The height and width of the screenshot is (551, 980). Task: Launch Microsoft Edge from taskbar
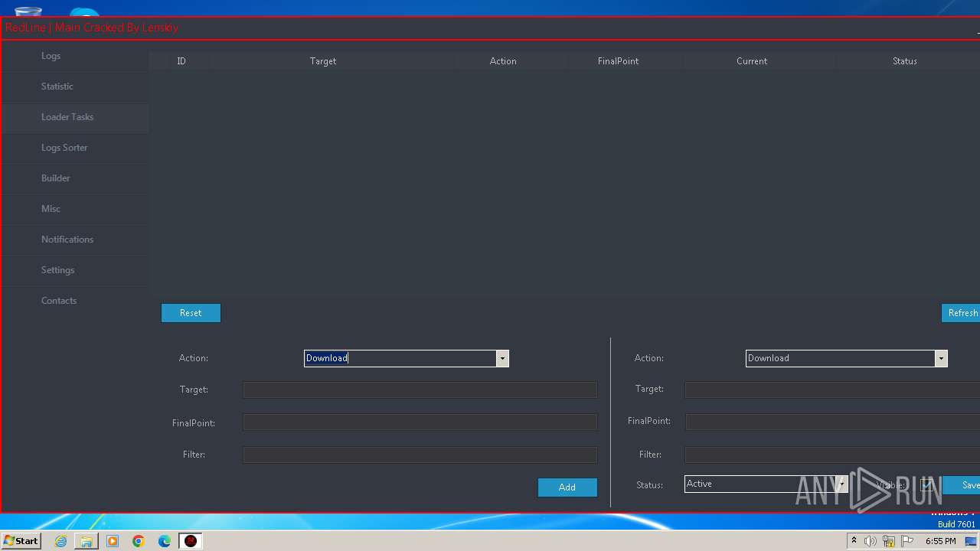point(165,541)
